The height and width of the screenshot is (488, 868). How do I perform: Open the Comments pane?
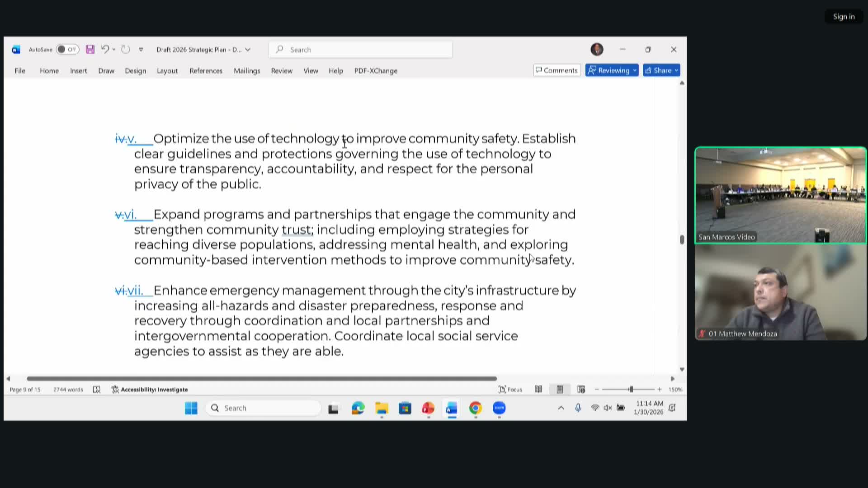click(x=556, y=70)
